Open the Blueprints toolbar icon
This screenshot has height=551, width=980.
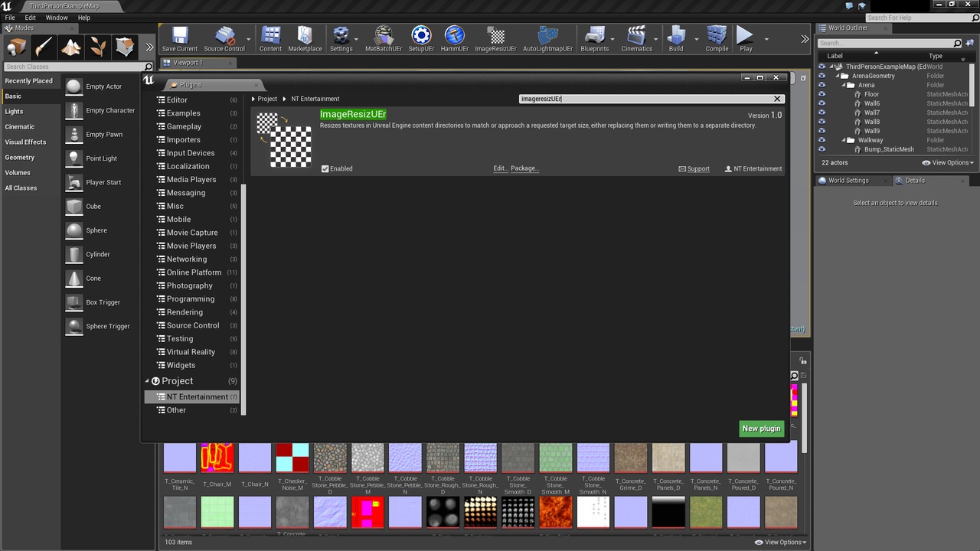tap(595, 39)
